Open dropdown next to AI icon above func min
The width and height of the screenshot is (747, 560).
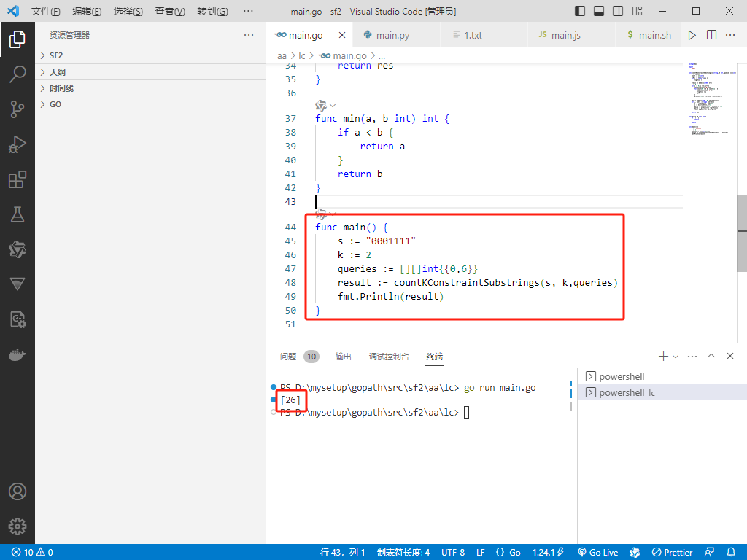[x=333, y=105]
